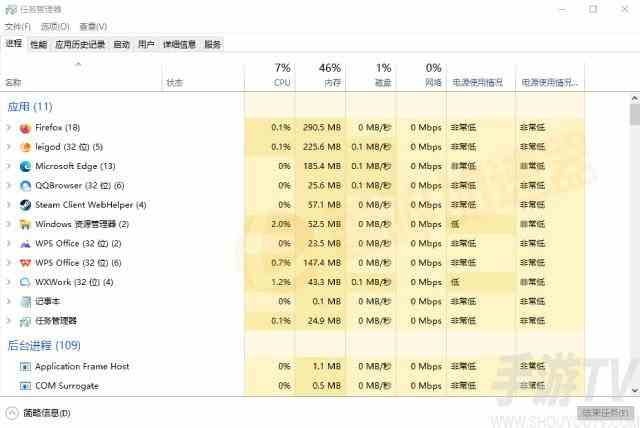
Task: Click the 结束任务 button
Action: pyautogui.click(x=605, y=413)
